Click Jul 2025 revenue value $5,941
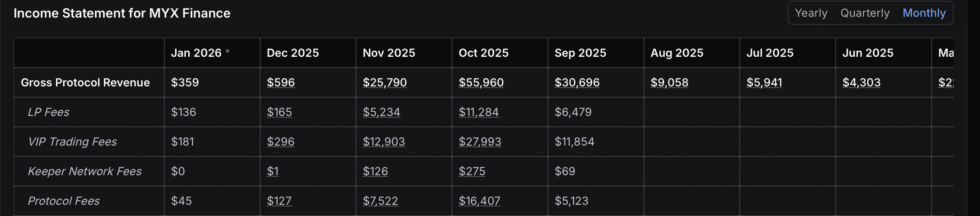980x216 pixels. pyautogui.click(x=764, y=82)
